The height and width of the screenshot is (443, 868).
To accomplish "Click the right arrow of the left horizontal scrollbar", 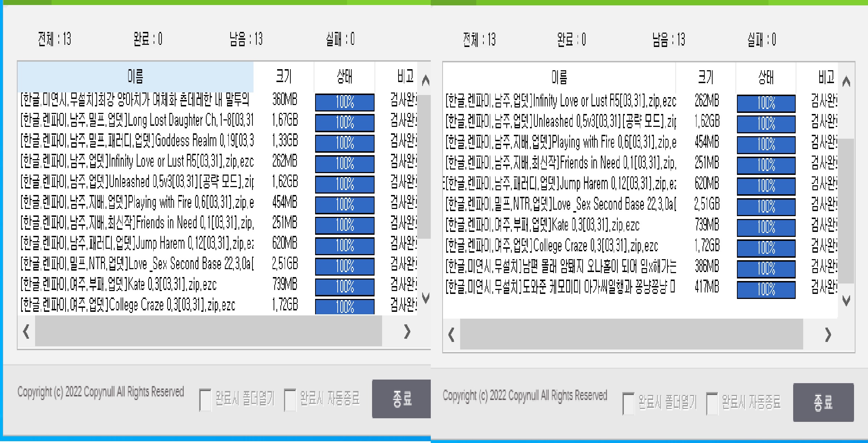I will 406,332.
